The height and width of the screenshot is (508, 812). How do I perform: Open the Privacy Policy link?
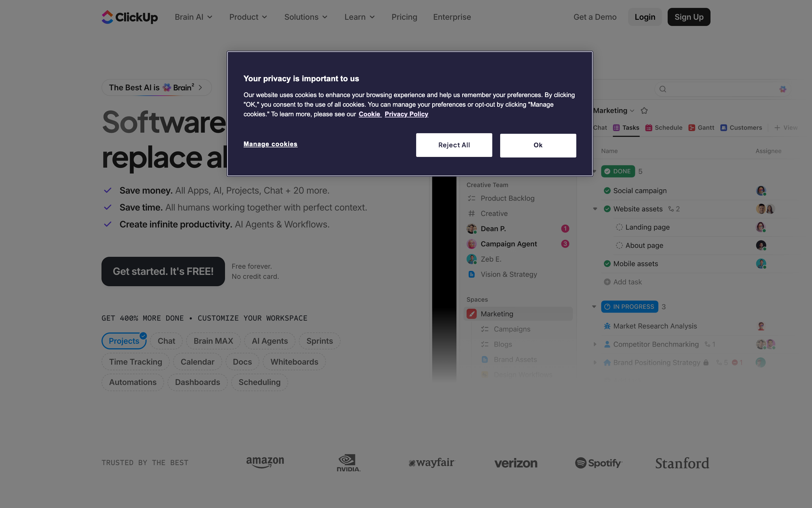pos(406,114)
